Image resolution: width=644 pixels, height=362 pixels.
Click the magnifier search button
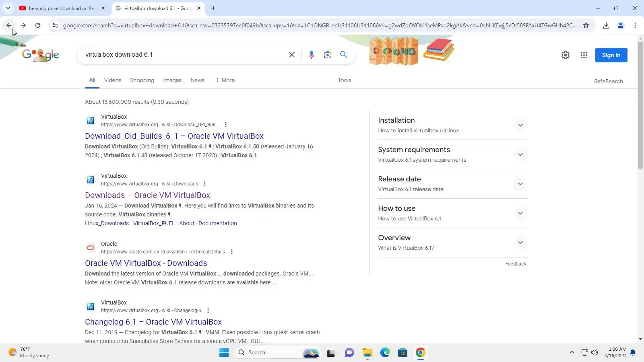pos(343,55)
